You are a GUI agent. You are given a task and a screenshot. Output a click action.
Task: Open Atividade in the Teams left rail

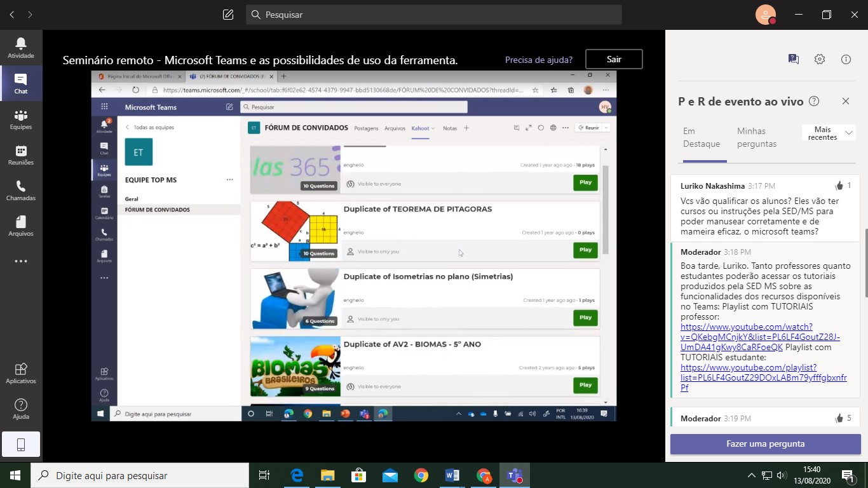pos(21,48)
